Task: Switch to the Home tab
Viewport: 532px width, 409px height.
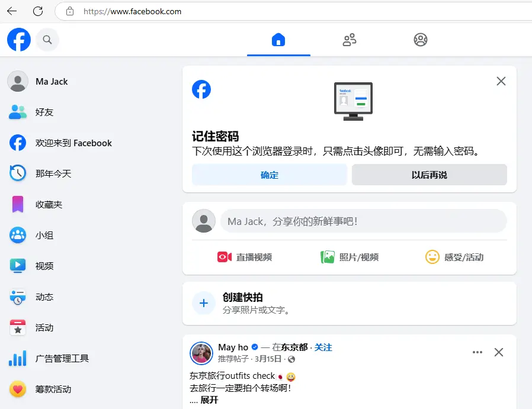Action: 278,40
